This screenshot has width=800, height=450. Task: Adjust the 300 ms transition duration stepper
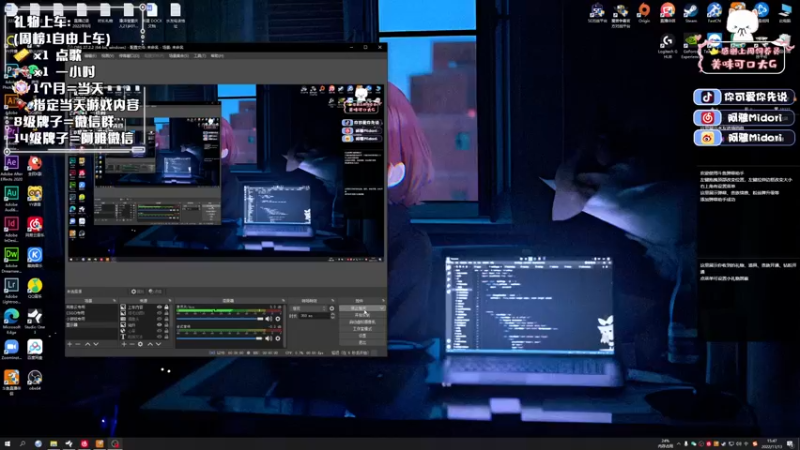tap(333, 316)
